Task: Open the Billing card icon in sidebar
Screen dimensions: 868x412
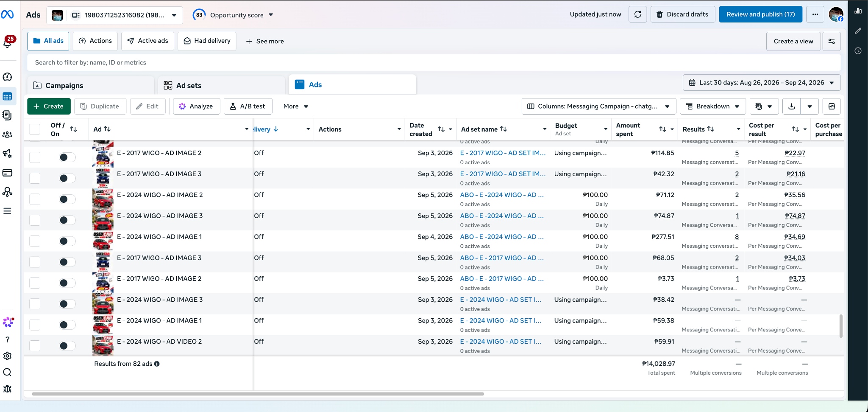Action: pos(7,173)
